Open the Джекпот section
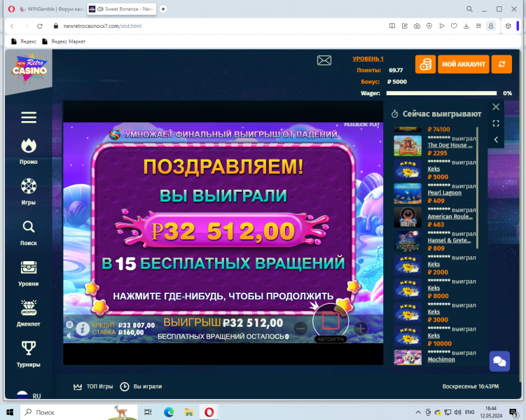This screenshot has width=526, height=420. (x=29, y=314)
